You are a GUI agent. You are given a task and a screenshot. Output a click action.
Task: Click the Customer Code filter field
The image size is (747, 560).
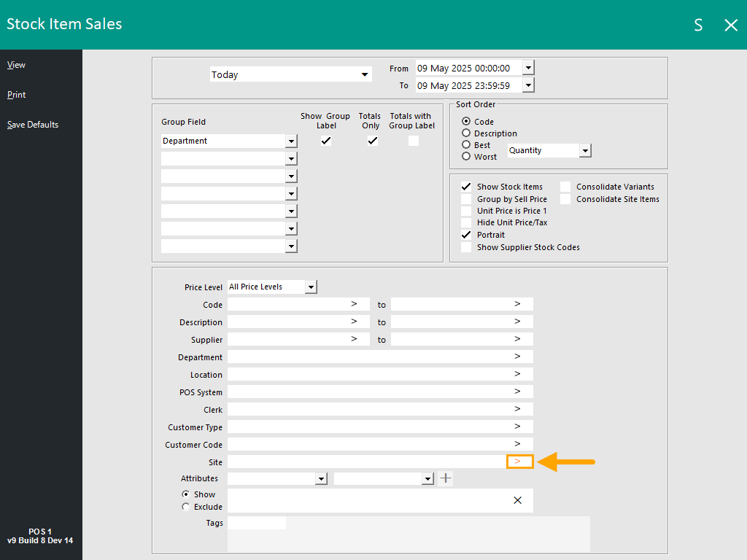pyautogui.click(x=380, y=444)
